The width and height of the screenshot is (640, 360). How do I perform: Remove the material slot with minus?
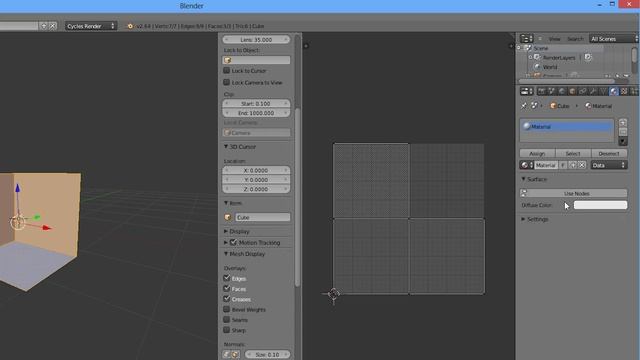pos(623,131)
